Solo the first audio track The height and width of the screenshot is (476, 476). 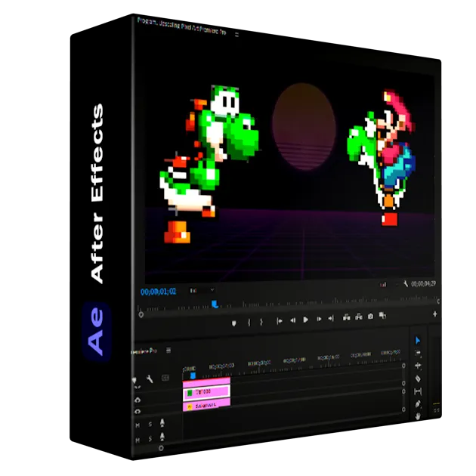click(x=150, y=425)
